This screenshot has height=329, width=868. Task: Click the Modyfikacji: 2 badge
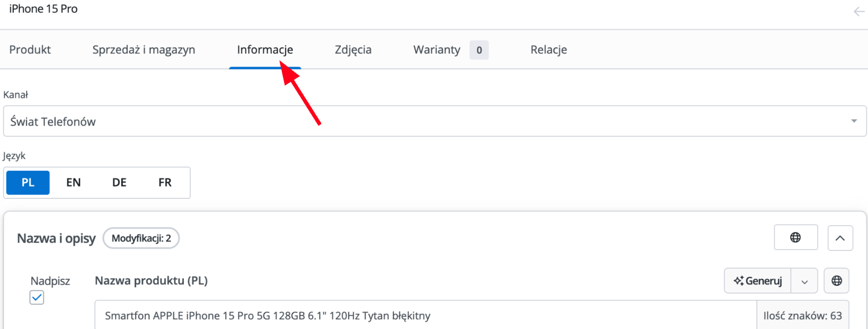click(x=141, y=238)
